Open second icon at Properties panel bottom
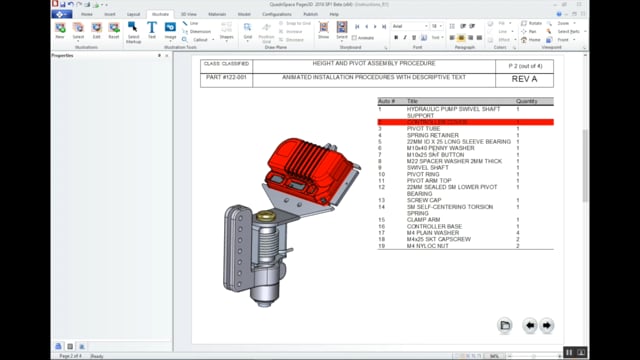The height and width of the screenshot is (360, 640). [x=70, y=346]
